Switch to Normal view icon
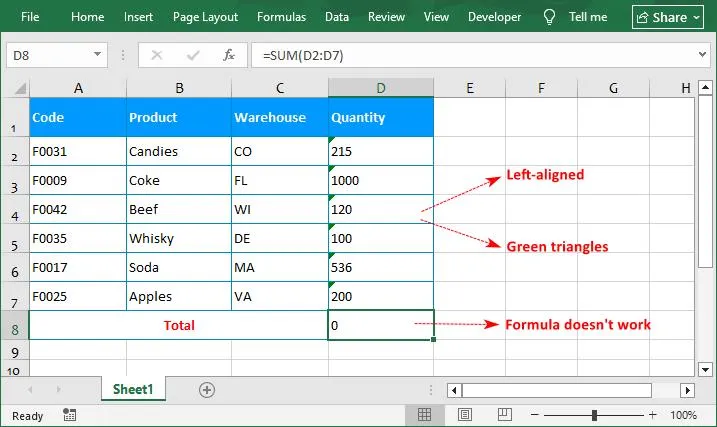The image size is (717, 427). click(x=424, y=415)
